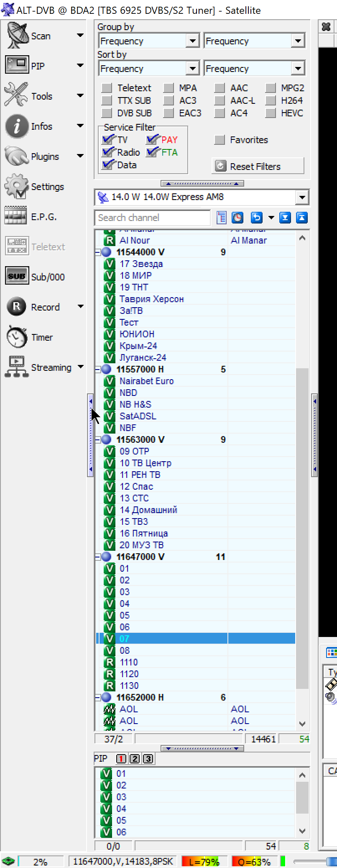
Task: Open the E.P.G. guide icon
Action: point(16,216)
